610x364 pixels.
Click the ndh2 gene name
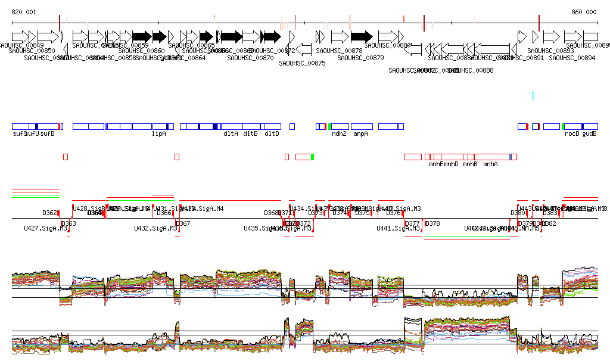coord(339,134)
